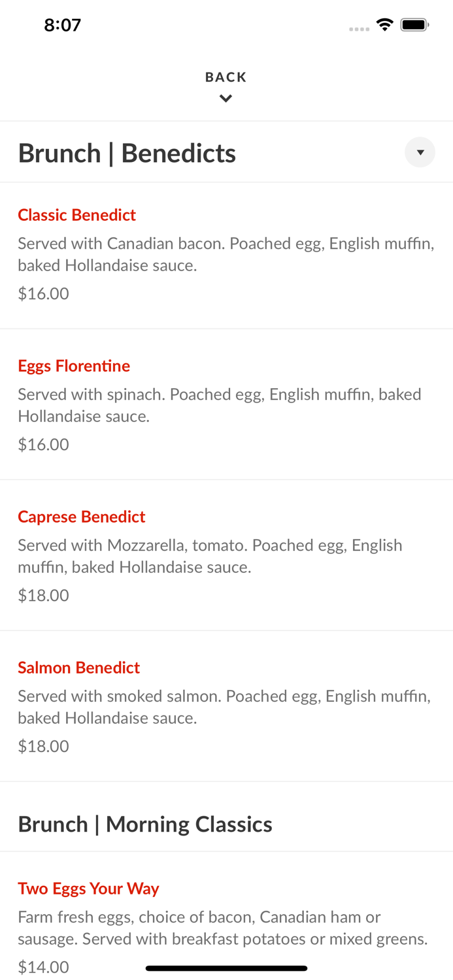Tap the Two Eggs Your Way description
453x980 pixels.
point(222,928)
